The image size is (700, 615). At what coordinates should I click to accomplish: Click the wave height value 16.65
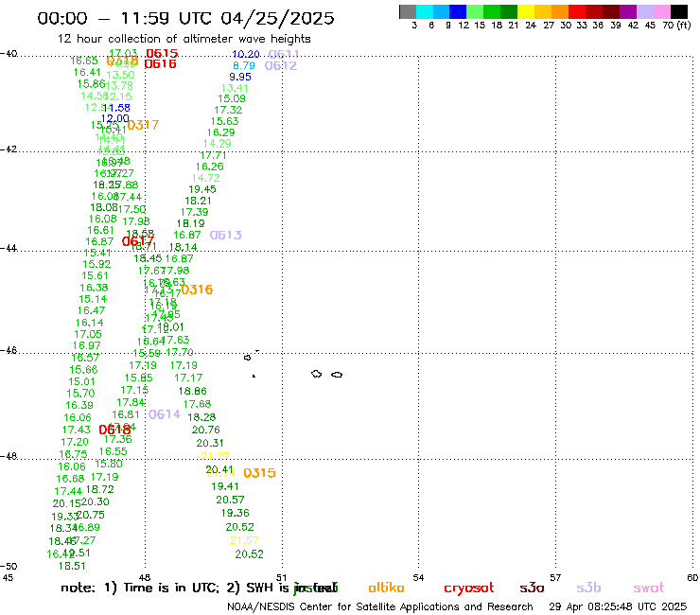(x=84, y=61)
